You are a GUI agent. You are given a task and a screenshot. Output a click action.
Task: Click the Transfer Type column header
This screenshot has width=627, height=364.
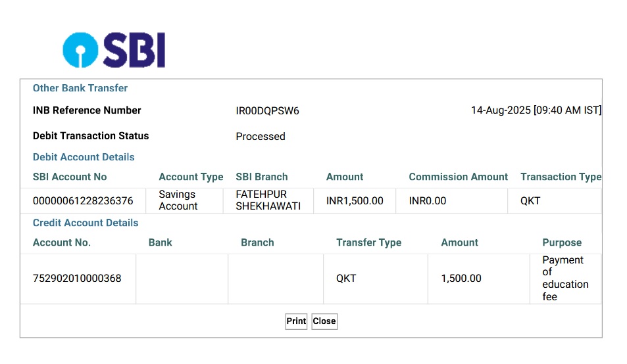368,242
